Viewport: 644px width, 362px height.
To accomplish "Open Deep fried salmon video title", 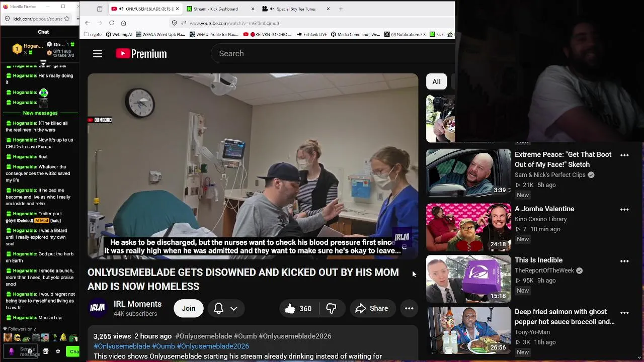I will [x=565, y=317].
